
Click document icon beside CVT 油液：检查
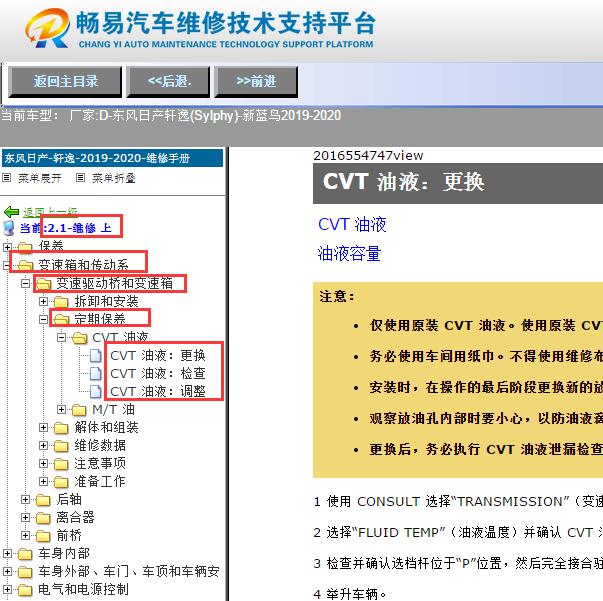[96, 373]
